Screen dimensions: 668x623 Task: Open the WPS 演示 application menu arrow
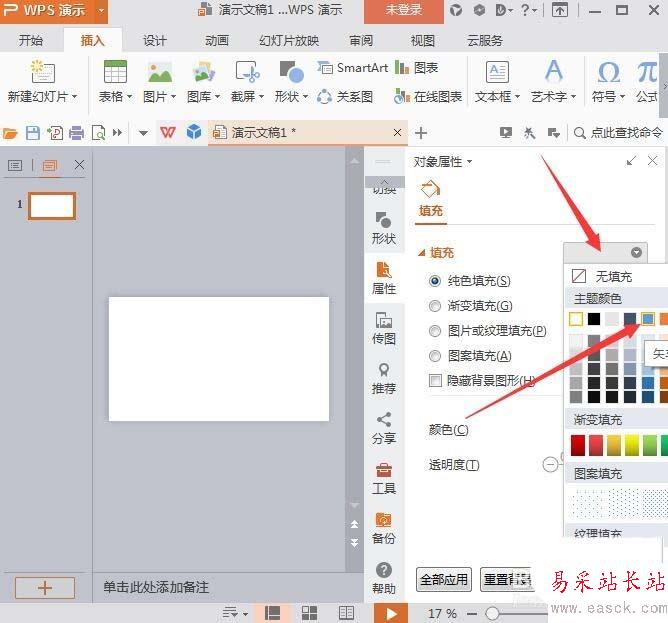pos(101,9)
